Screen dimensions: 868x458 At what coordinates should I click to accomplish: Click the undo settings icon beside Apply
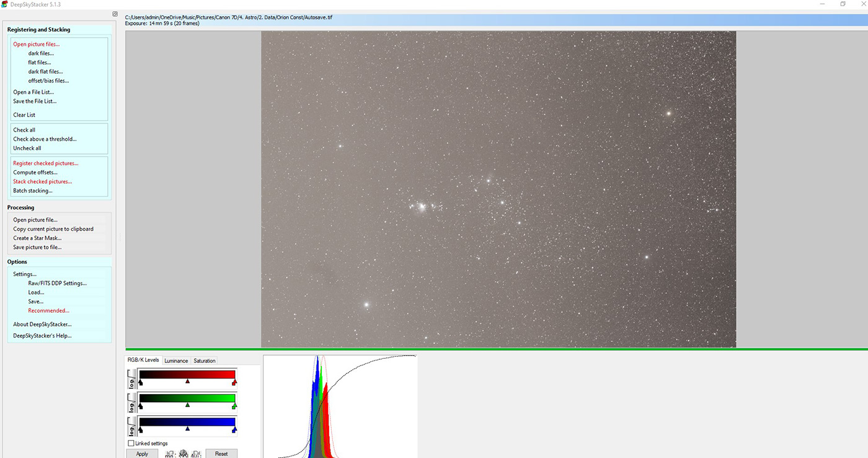coord(169,454)
